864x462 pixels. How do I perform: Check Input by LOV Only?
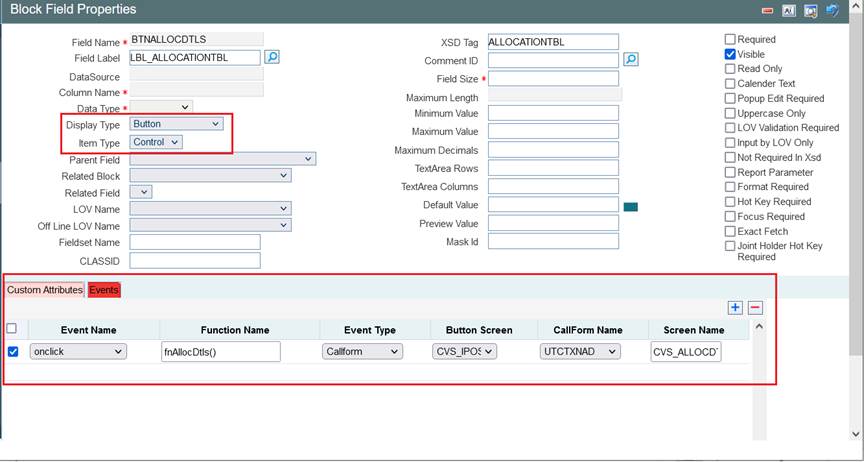[x=730, y=143]
